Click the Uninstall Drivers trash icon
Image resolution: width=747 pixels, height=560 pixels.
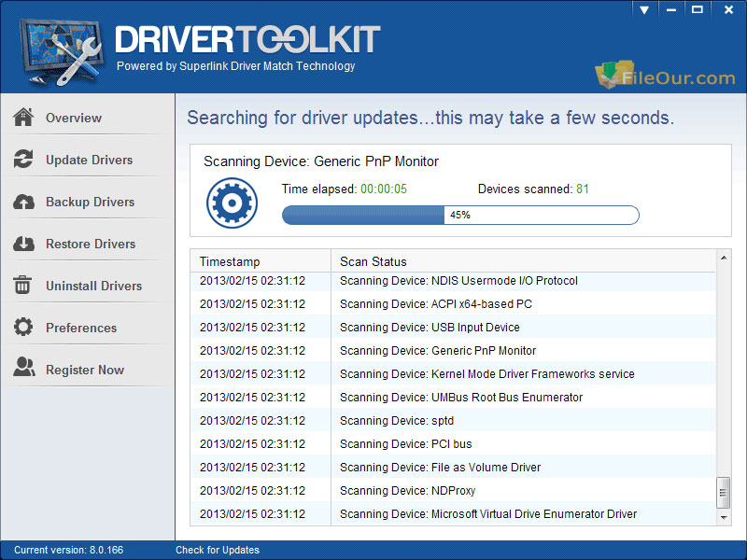[x=22, y=286]
